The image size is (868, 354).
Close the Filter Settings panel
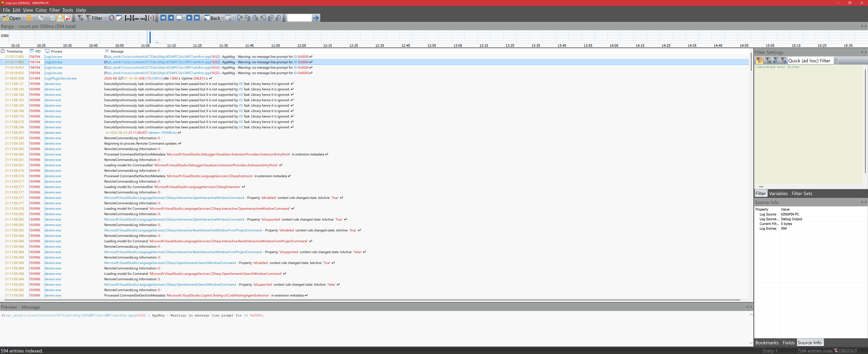[866, 52]
